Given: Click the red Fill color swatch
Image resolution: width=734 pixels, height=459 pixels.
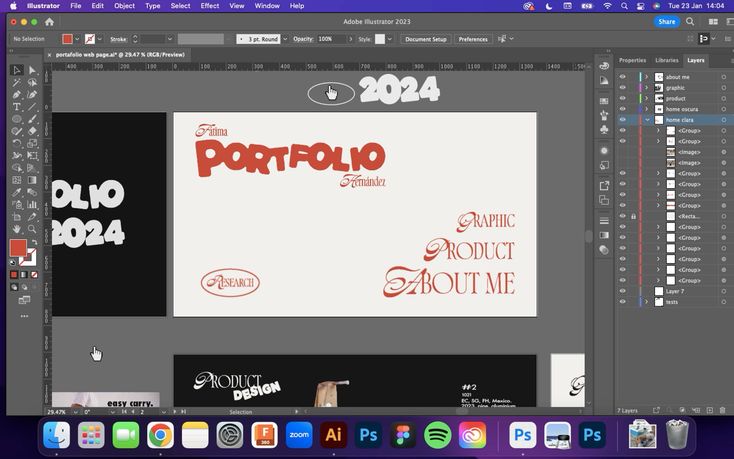Looking at the screenshot, I should pos(18,248).
